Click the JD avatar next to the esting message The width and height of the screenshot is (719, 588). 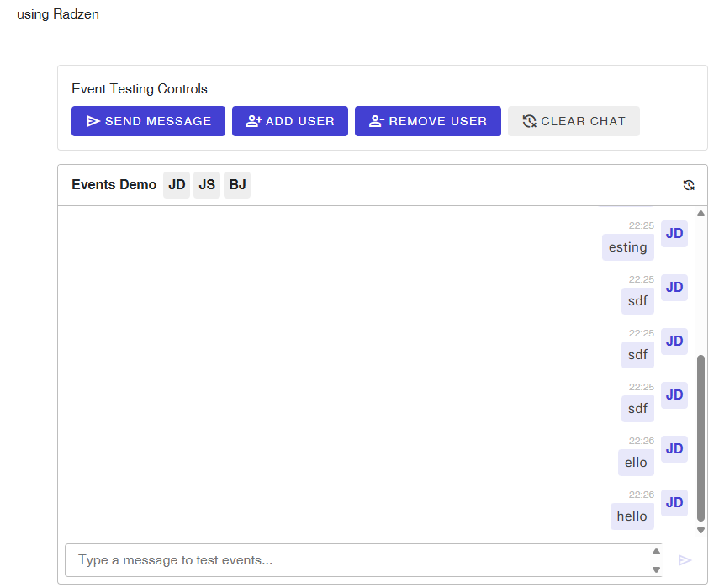[674, 233]
